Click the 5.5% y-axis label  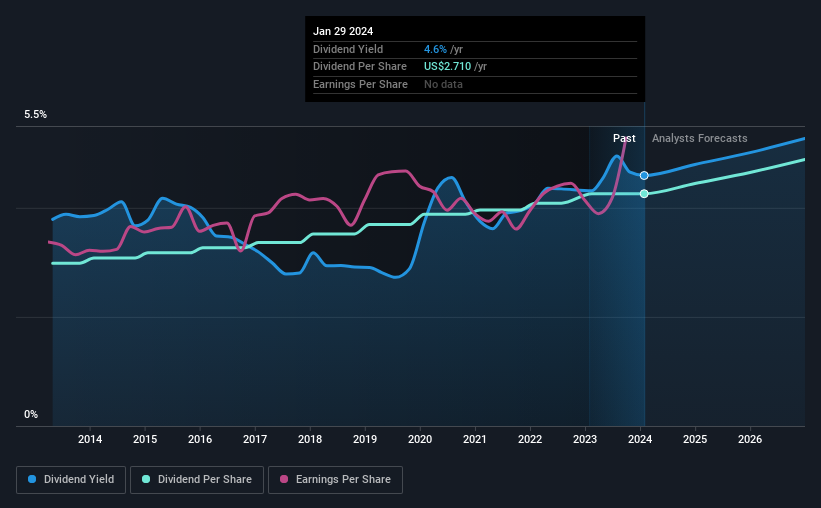coord(35,114)
